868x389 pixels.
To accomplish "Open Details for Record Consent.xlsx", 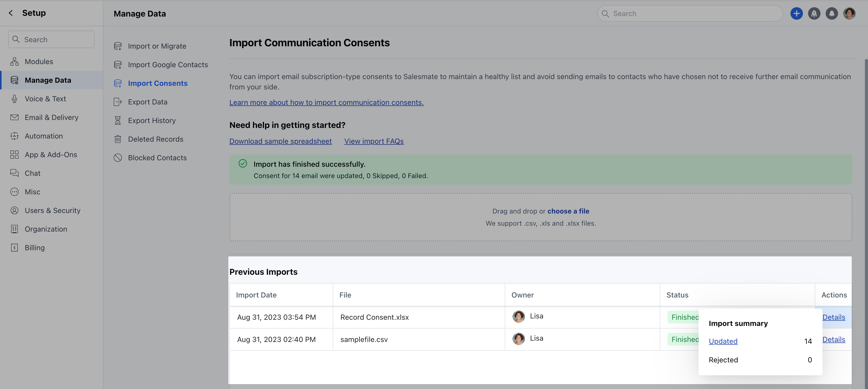I will tap(834, 317).
